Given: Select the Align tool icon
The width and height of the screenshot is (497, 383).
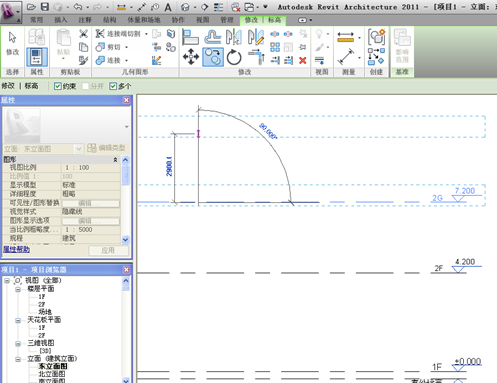Looking at the screenshot, I should [x=191, y=37].
